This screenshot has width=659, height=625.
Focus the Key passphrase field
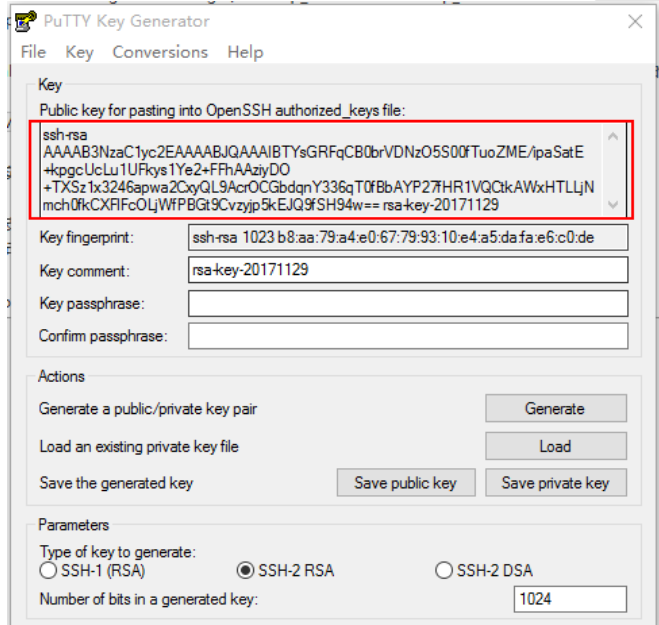(408, 303)
